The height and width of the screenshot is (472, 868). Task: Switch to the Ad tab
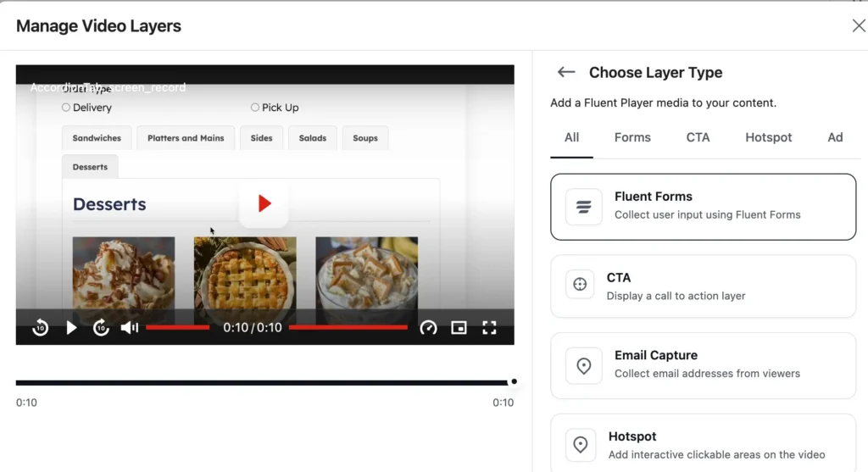tap(835, 137)
